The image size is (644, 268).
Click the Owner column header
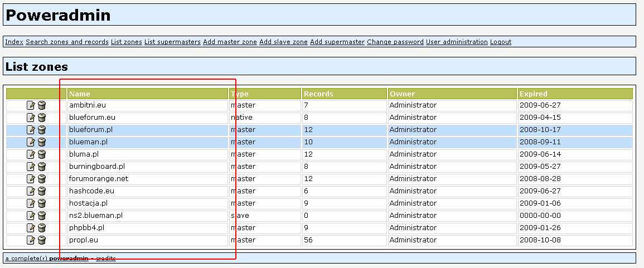coord(452,94)
